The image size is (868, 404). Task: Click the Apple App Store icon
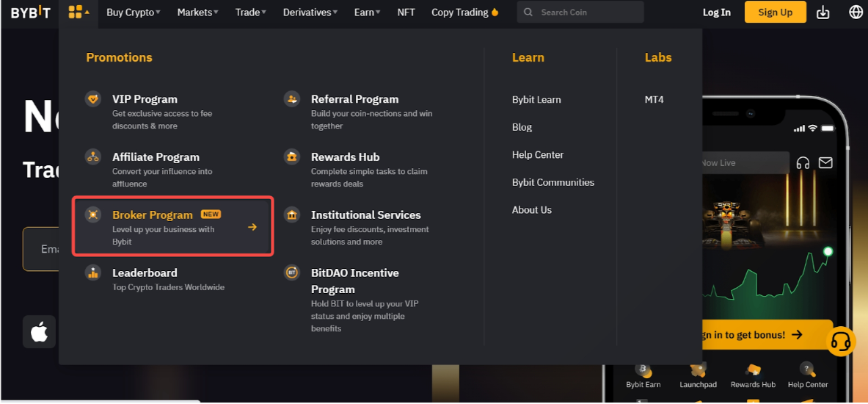tap(40, 332)
